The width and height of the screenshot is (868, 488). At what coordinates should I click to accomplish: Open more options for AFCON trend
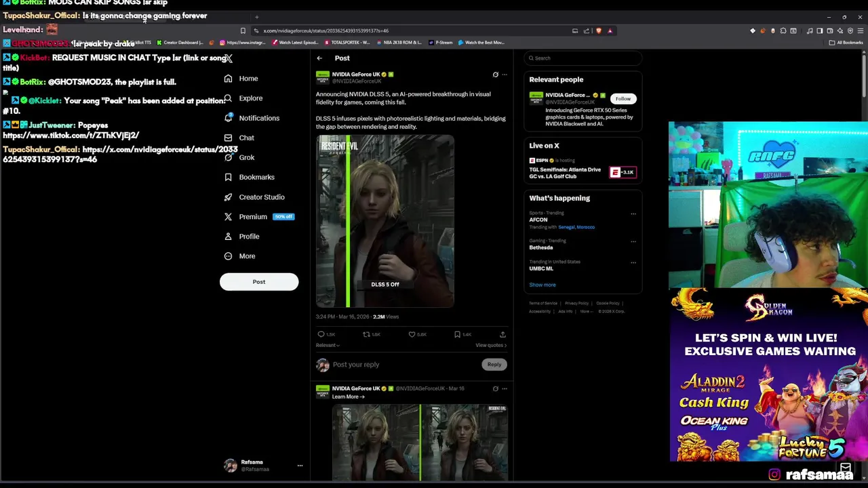633,214
